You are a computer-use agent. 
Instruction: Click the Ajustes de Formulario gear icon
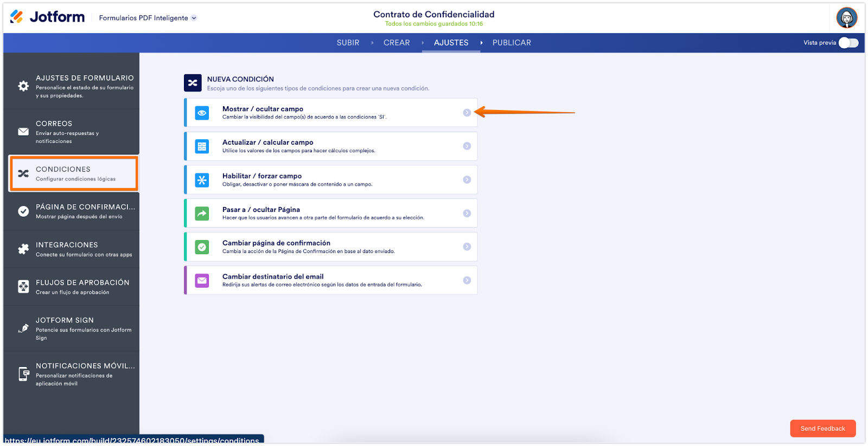23,86
